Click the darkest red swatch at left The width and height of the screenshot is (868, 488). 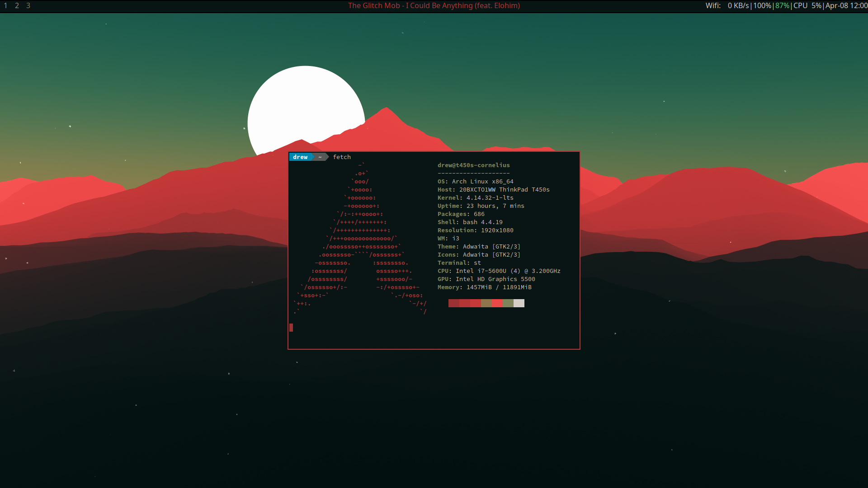(x=453, y=303)
